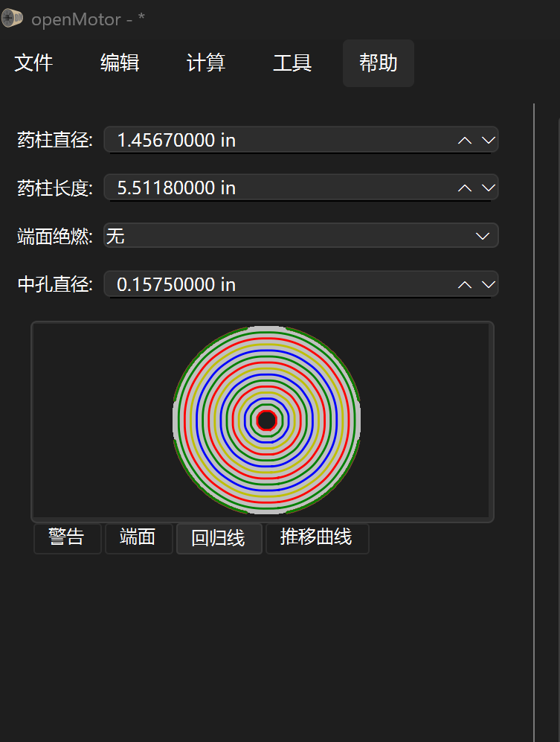This screenshot has width=560, height=742.
Task: Click the 药柱直径 label
Action: coord(55,140)
